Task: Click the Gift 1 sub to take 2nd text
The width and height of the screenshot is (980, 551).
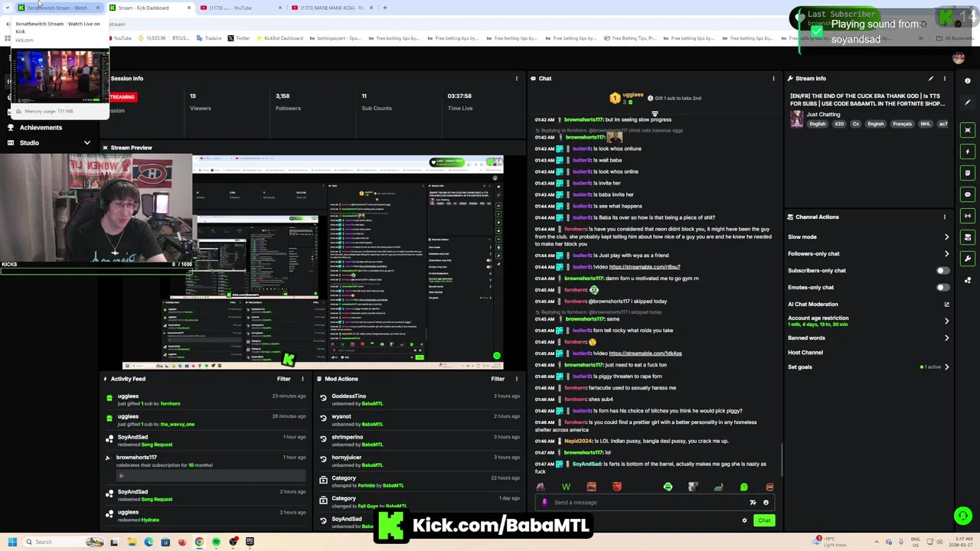Action: (678, 98)
